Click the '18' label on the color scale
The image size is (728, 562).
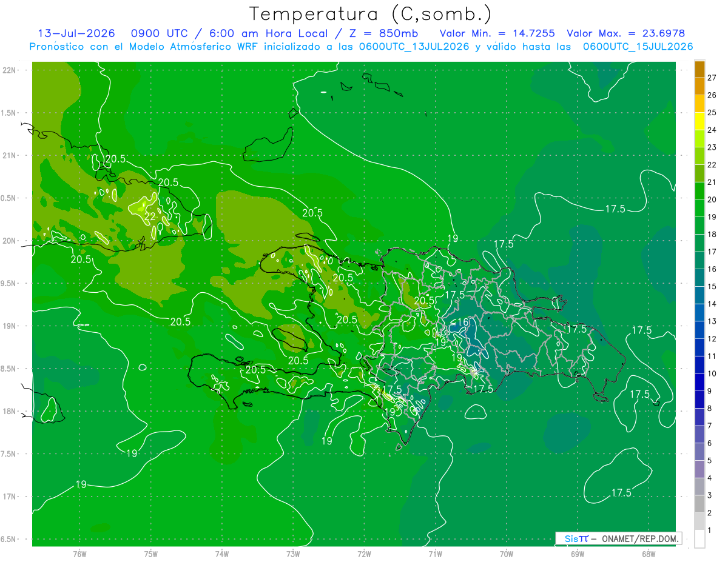tap(712, 234)
